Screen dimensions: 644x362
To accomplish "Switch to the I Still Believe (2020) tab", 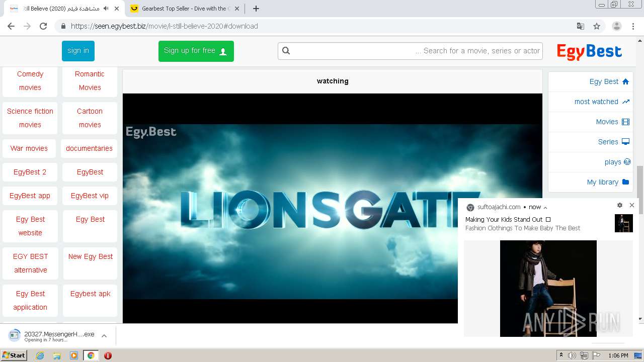I will [x=63, y=9].
